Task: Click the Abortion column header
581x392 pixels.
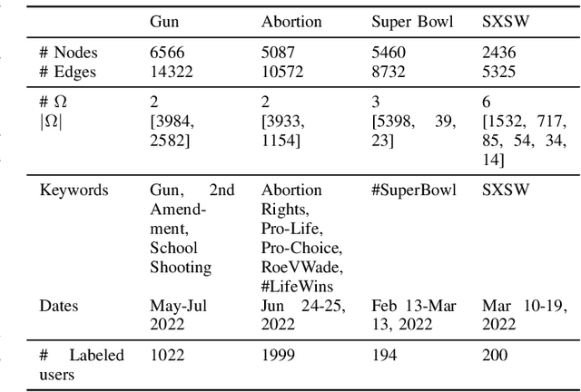Action: (290, 21)
